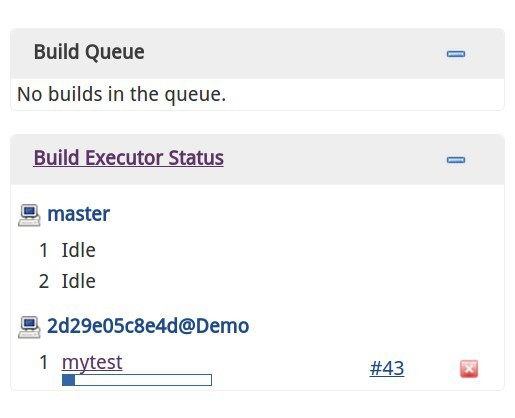
Task: Click executor number 1 beside mytest
Action: (x=44, y=362)
